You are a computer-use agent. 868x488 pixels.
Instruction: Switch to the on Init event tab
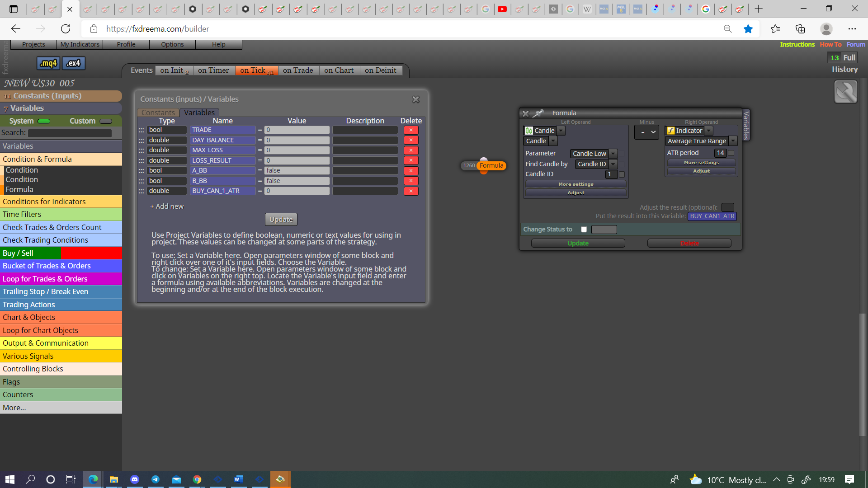(x=174, y=70)
